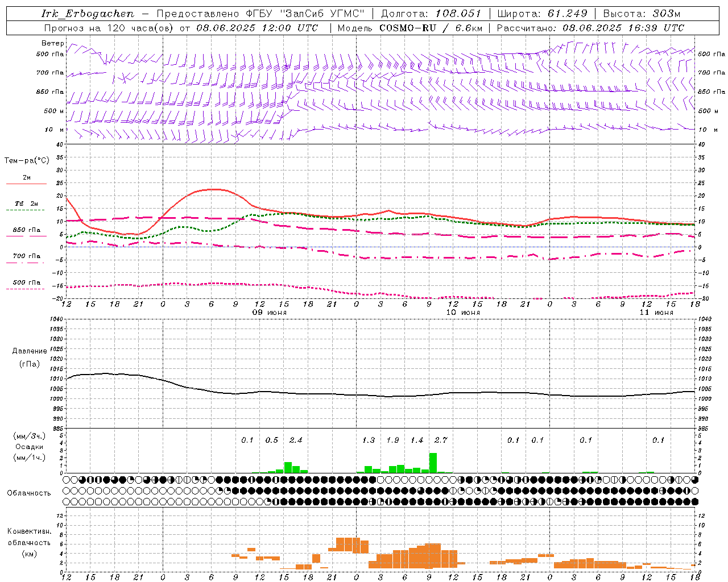Click the 'Давление' pressure panel label
The width and height of the screenshot is (728, 582).
coord(29,351)
